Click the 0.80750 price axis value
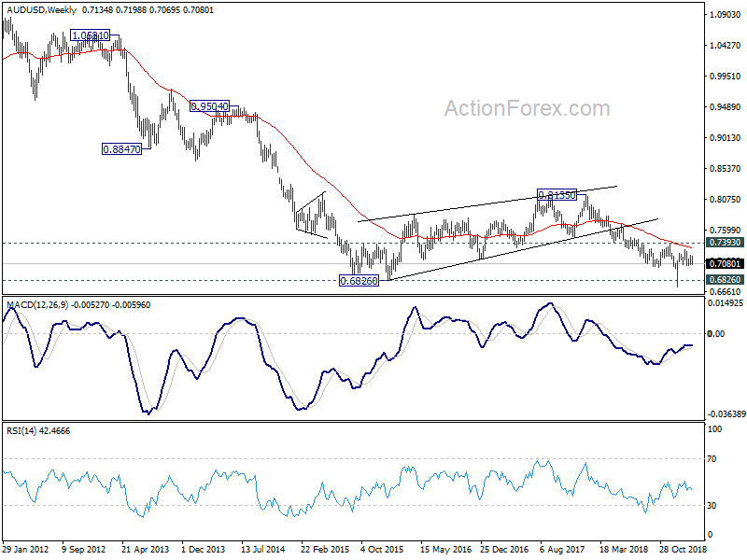The image size is (747, 560). tap(726, 200)
